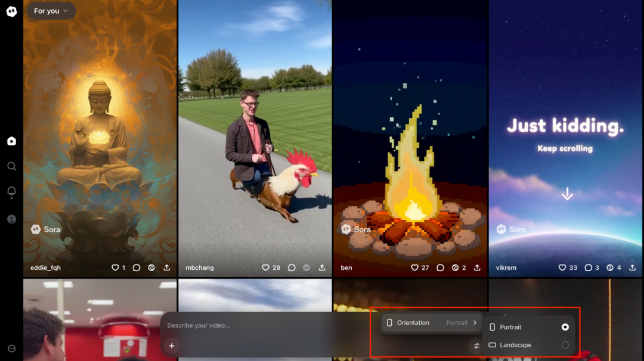Open the profile avatar in the sidebar
The image size is (644, 361).
point(11,219)
